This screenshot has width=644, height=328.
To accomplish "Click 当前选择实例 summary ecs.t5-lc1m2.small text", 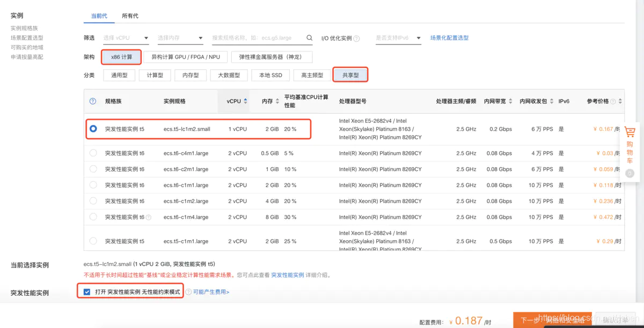I will [x=149, y=264].
